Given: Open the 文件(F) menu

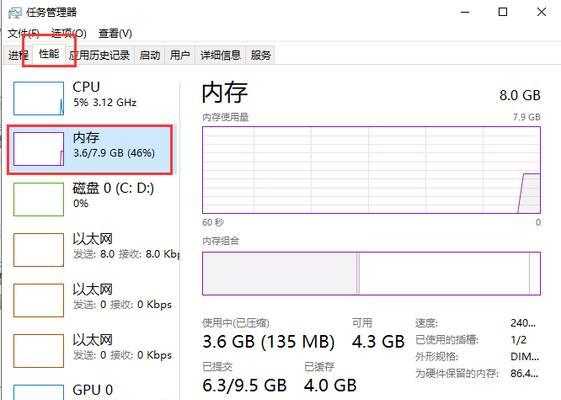Looking at the screenshot, I should click(x=23, y=34).
